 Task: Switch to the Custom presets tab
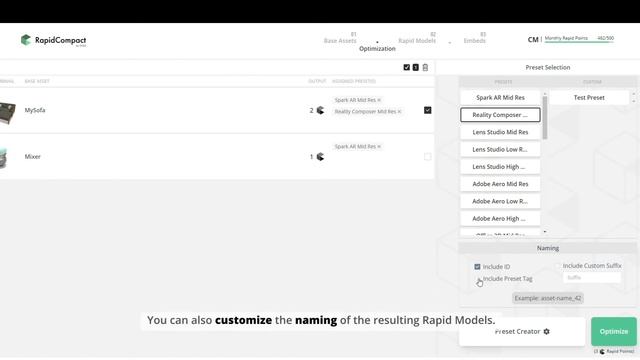point(592,82)
